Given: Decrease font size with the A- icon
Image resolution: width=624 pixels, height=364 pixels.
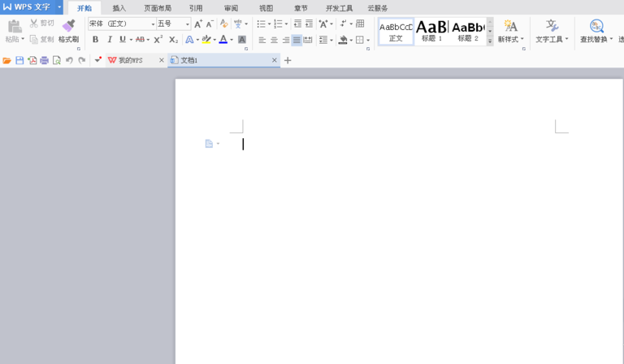Looking at the screenshot, I should pos(210,24).
